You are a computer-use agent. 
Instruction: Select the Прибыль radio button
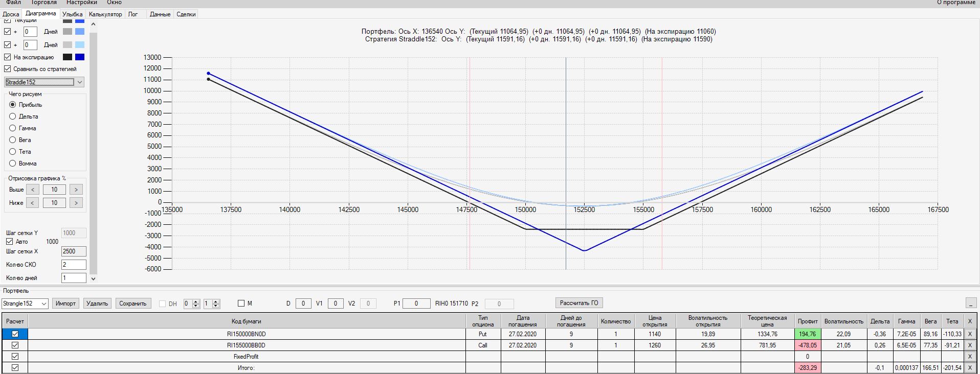point(13,105)
